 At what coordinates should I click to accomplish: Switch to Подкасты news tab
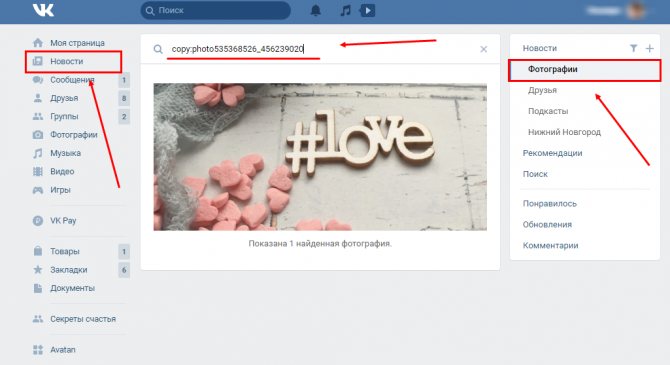(548, 111)
